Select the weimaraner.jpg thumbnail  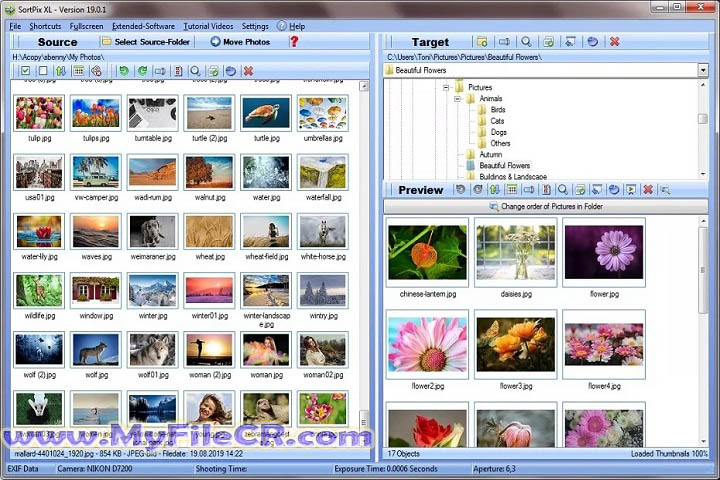point(152,232)
